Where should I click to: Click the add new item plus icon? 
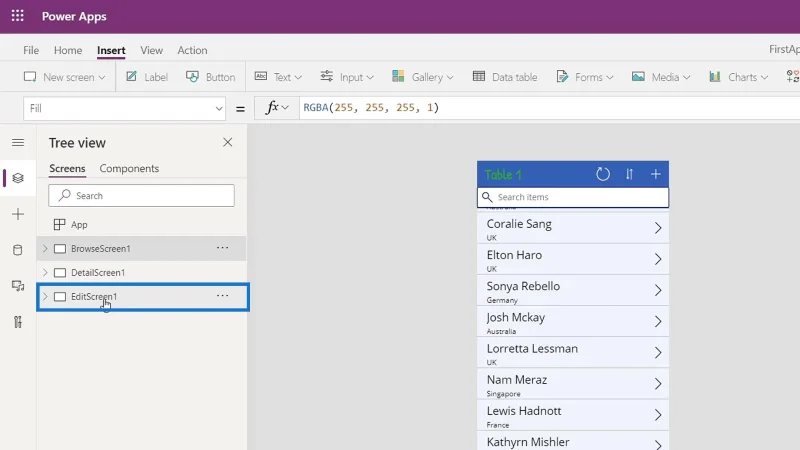coord(656,174)
